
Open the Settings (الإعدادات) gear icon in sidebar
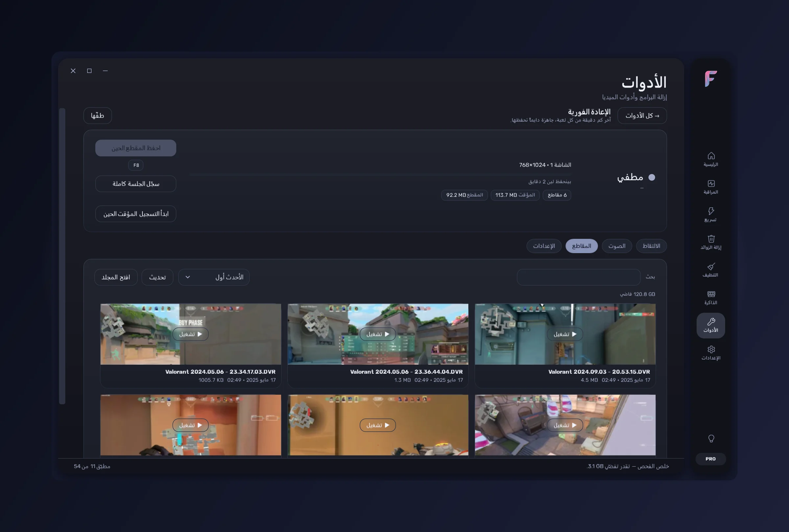711,353
